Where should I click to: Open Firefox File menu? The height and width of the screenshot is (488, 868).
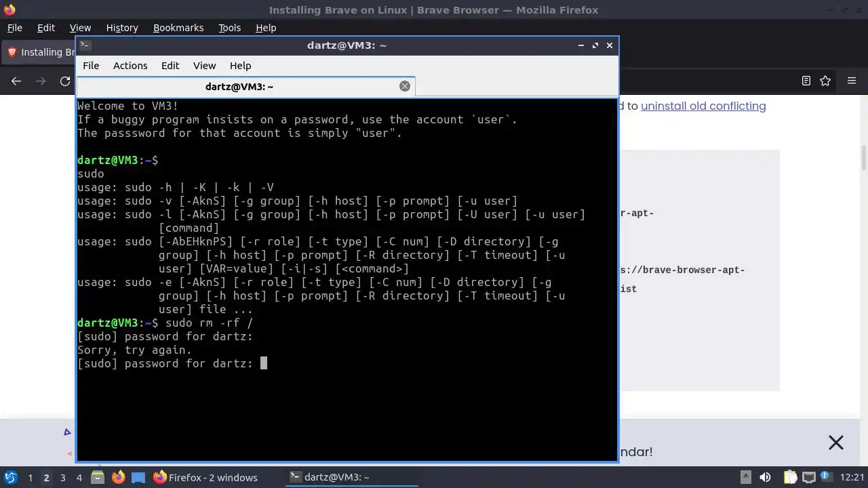(x=15, y=28)
